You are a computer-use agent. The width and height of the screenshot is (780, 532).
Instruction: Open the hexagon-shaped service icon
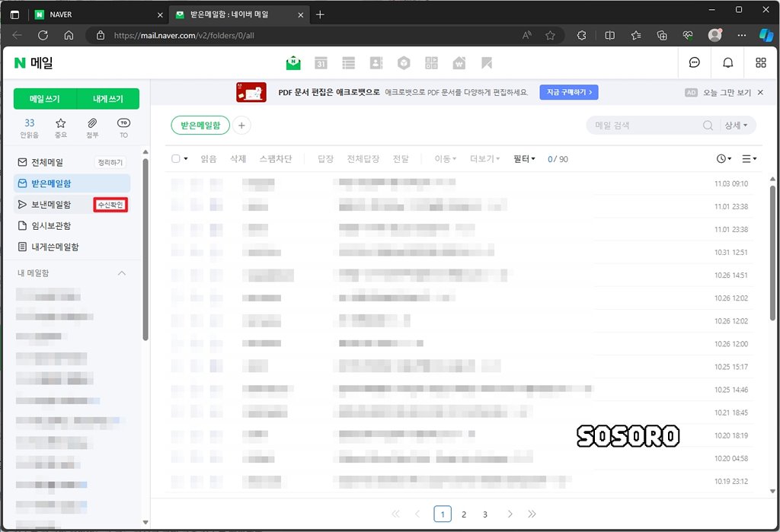(x=404, y=62)
